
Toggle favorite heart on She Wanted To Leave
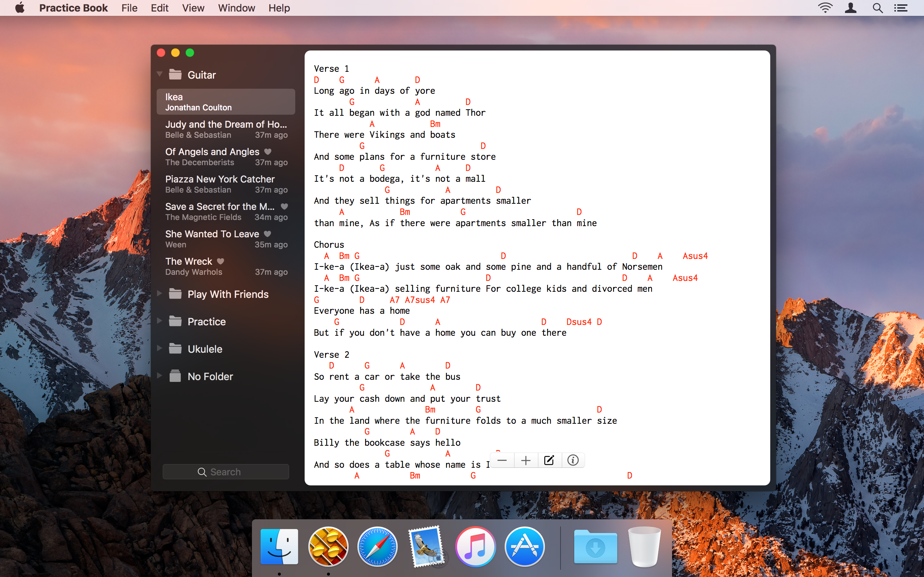point(268,234)
